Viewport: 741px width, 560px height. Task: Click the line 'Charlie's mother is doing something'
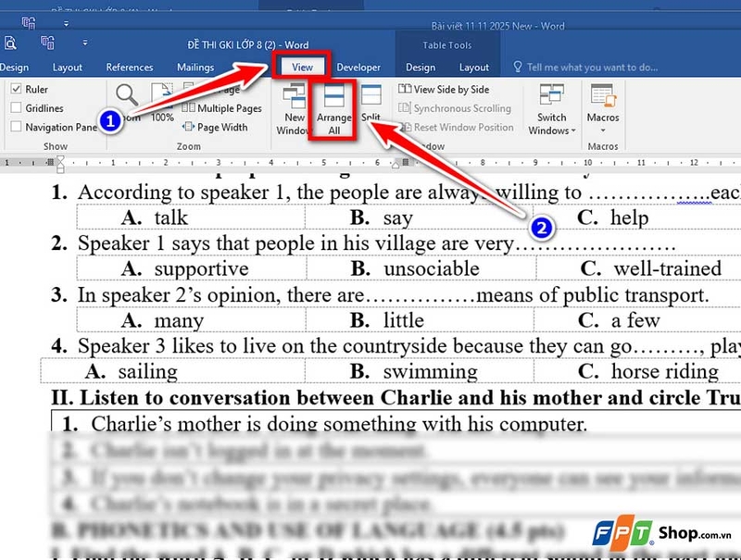(339, 424)
